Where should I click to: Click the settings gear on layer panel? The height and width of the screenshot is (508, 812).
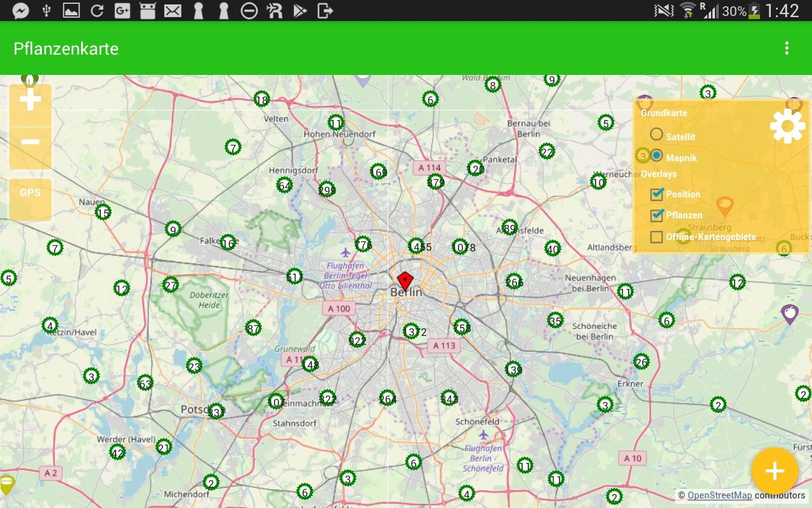[787, 126]
